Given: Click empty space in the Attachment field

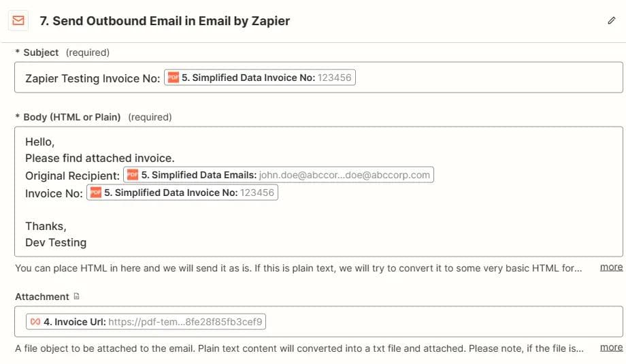Looking at the screenshot, I should [442, 321].
